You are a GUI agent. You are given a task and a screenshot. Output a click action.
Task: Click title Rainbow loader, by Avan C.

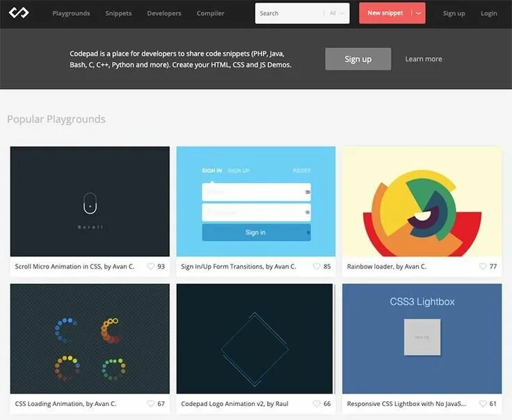click(387, 266)
